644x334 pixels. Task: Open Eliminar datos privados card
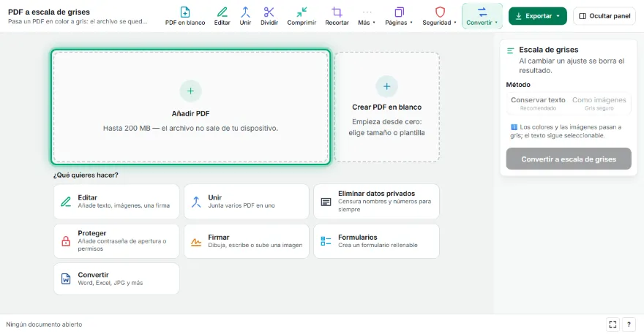coord(376,202)
